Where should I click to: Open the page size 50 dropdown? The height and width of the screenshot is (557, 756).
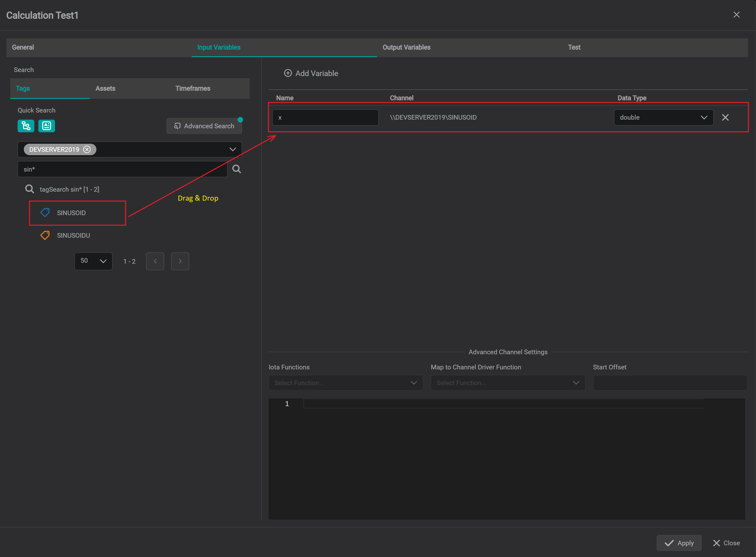93,261
